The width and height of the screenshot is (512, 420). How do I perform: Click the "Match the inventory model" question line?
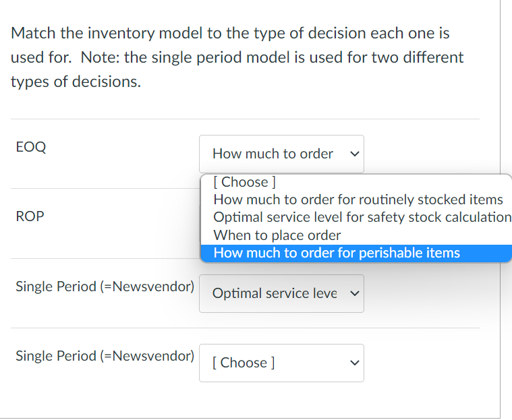tap(230, 33)
